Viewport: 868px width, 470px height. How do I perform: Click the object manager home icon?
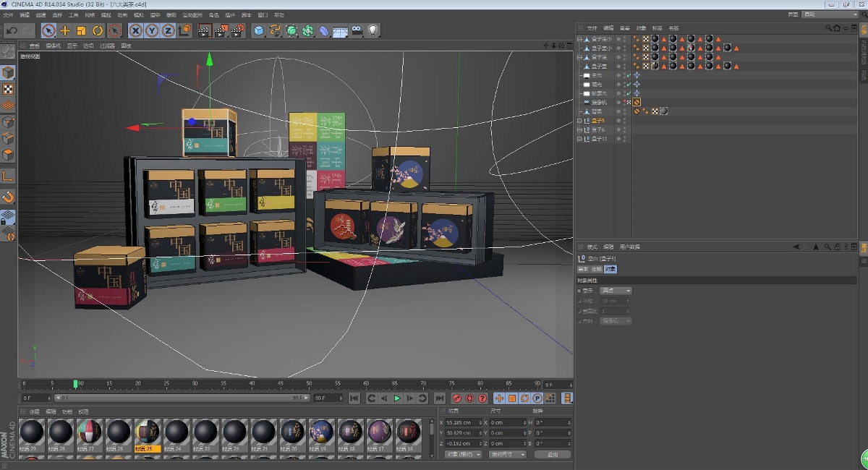tap(837, 28)
